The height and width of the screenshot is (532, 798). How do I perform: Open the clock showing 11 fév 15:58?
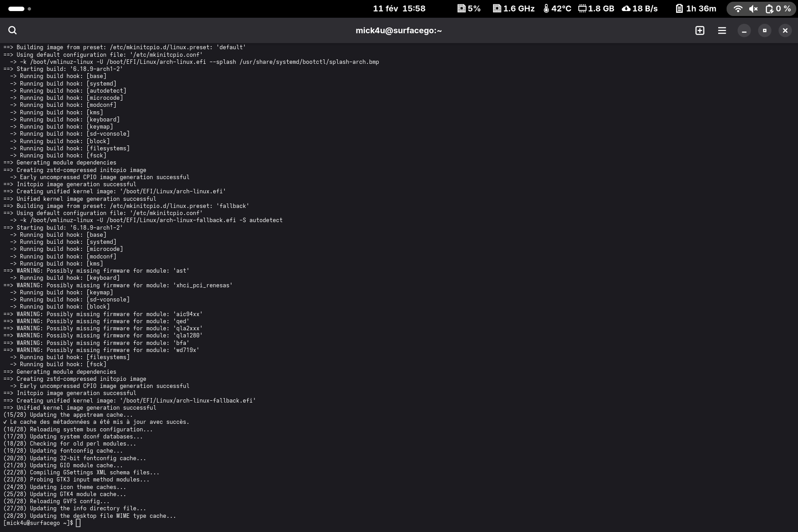click(399, 8)
